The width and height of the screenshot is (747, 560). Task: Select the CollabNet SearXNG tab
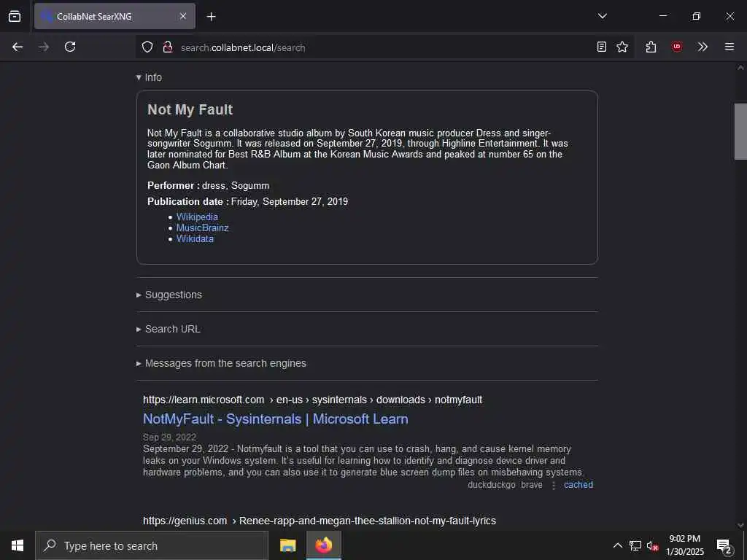pos(115,16)
